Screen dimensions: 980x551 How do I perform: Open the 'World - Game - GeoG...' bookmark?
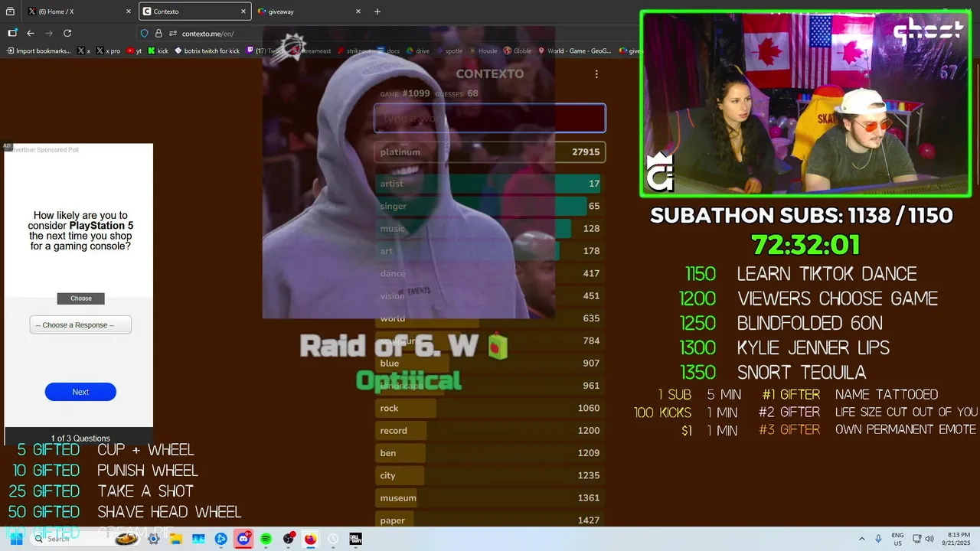point(574,51)
